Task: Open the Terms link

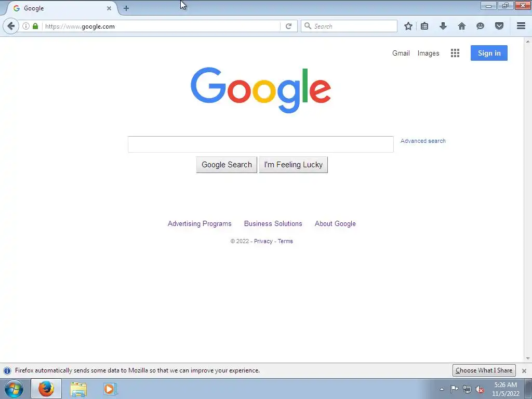Action: pos(285,241)
